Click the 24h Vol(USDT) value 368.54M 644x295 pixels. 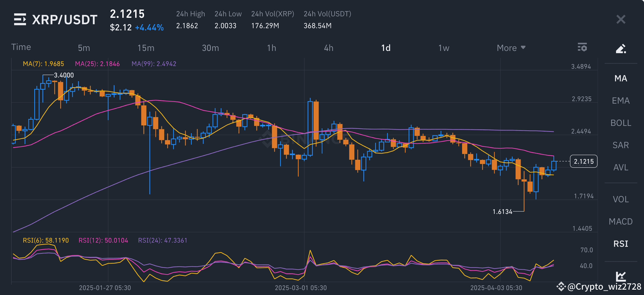click(317, 26)
